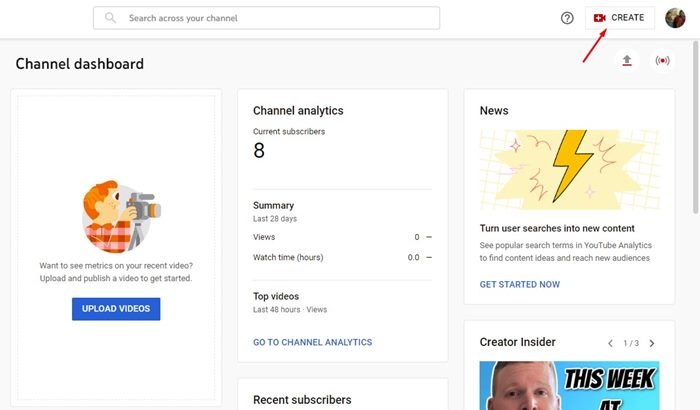Click the Recent subscribers heading
This screenshot has height=410, width=700.
click(x=302, y=400)
